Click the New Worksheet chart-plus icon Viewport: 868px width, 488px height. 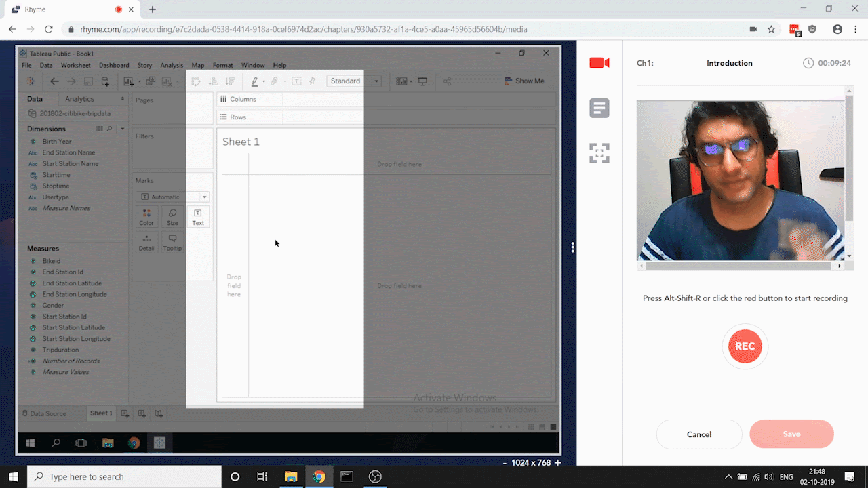point(128,81)
